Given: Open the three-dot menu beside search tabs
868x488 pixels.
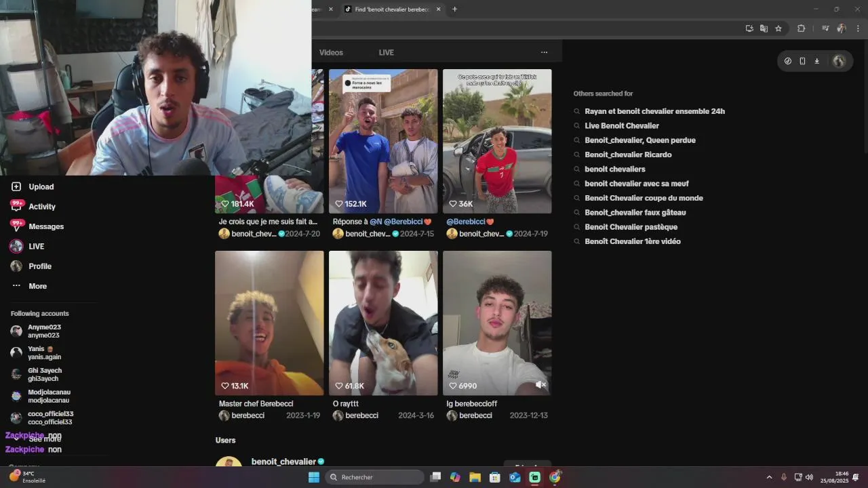Looking at the screenshot, I should [x=544, y=52].
